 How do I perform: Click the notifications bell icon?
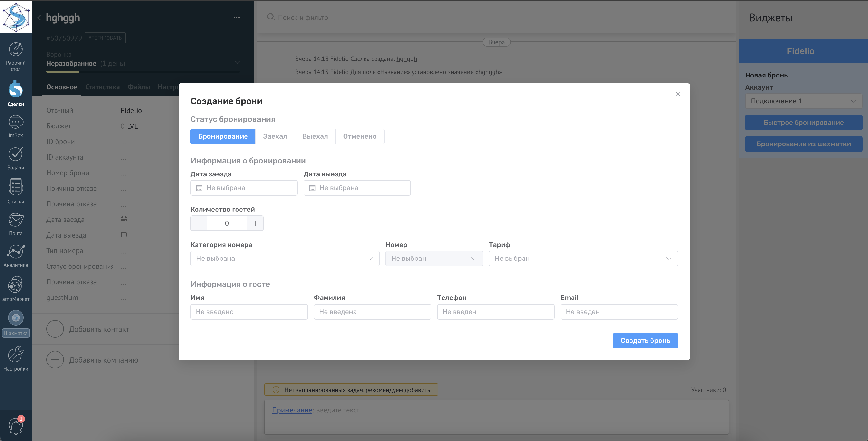point(16,426)
